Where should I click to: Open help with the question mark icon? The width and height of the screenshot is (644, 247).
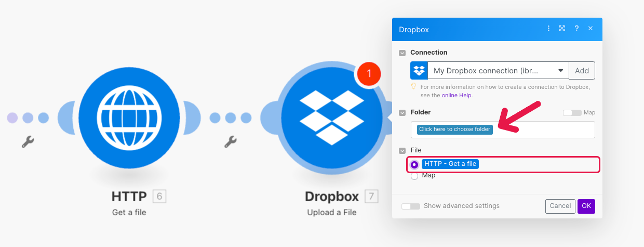[x=576, y=29]
